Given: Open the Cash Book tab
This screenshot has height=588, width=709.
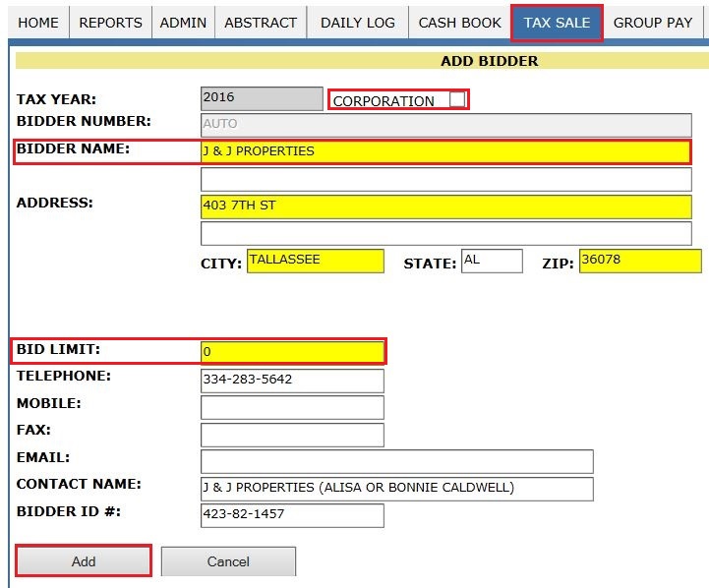Looking at the screenshot, I should pyautogui.click(x=459, y=22).
